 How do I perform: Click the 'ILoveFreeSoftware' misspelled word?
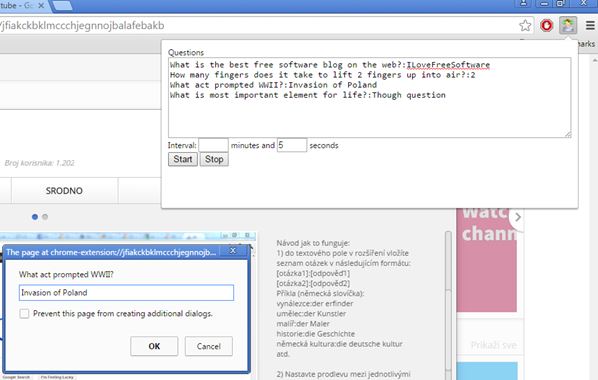coord(448,65)
